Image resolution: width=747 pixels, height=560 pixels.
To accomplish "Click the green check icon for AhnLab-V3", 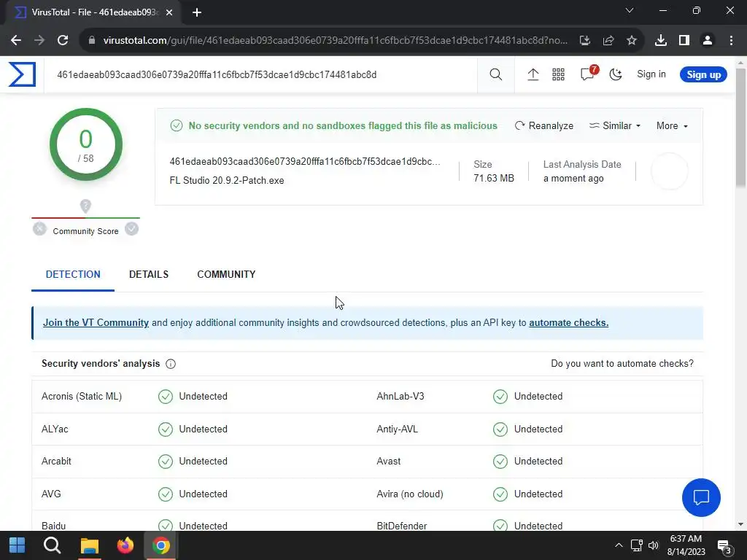I will click(x=500, y=397).
